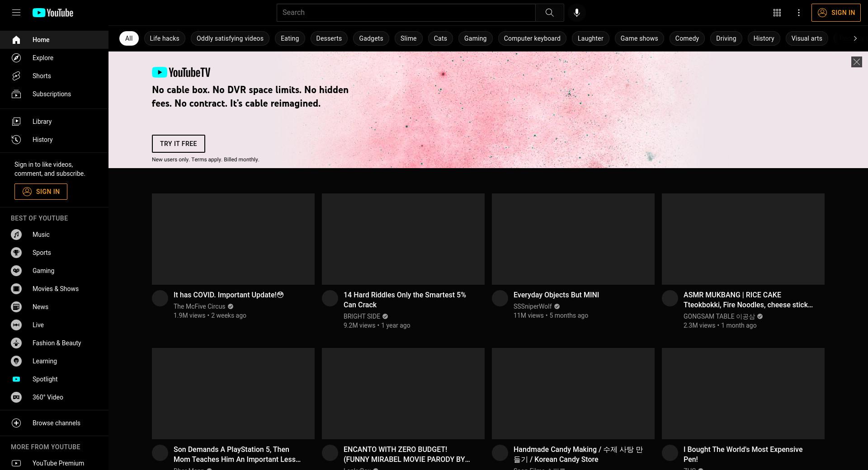This screenshot has height=470, width=868.
Task: Select Computer keyboard chip
Action: [532, 38]
